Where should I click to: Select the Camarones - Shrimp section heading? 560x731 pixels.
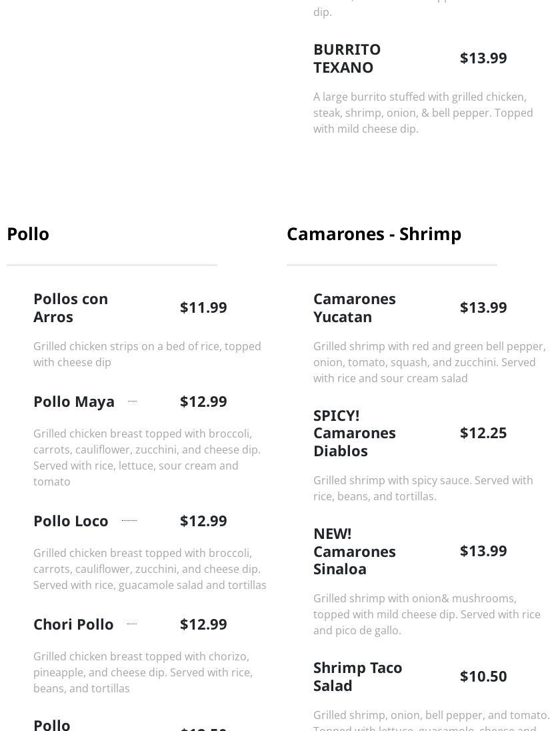coord(373,234)
